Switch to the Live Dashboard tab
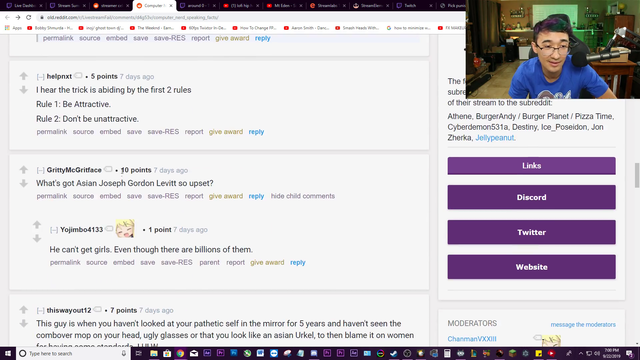The width and height of the screenshot is (640, 360). click(24, 6)
